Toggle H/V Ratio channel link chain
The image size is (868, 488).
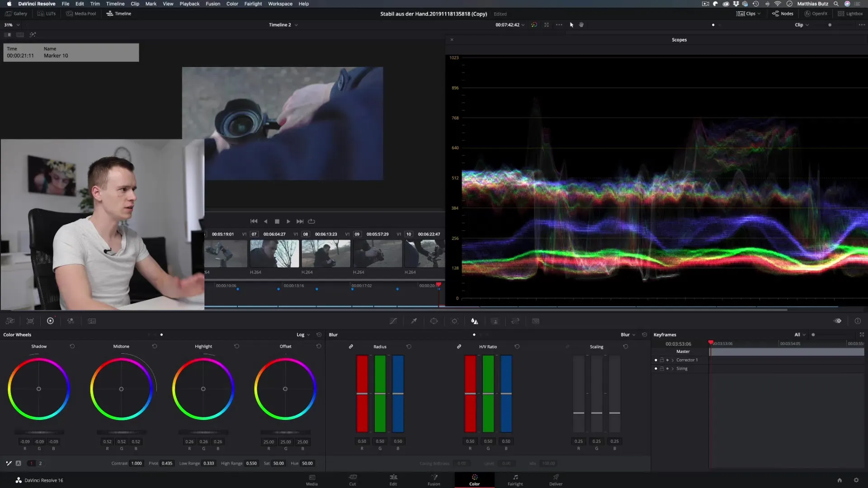pyautogui.click(x=459, y=347)
